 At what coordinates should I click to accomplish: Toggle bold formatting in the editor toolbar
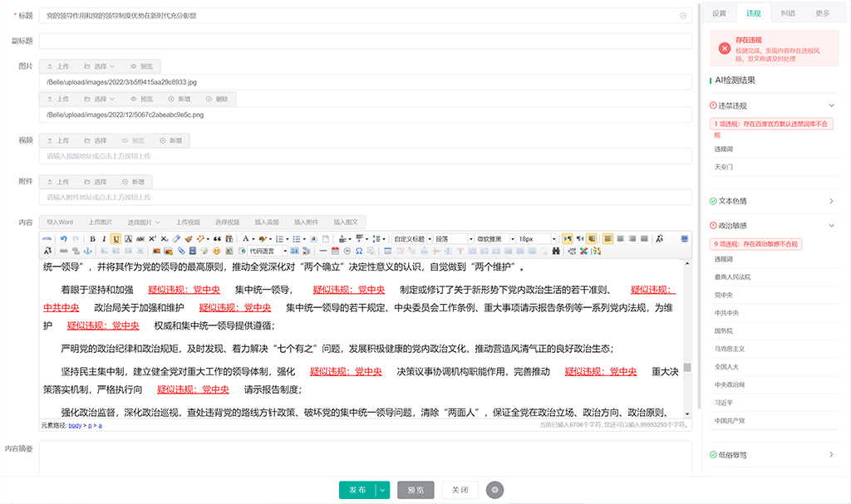tap(93, 238)
